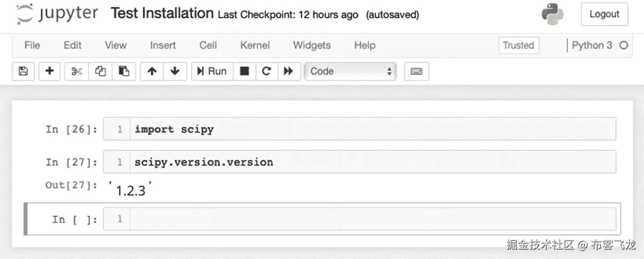Cut selected cells with scissors icon
Screen dimensions: 644x259
77,71
